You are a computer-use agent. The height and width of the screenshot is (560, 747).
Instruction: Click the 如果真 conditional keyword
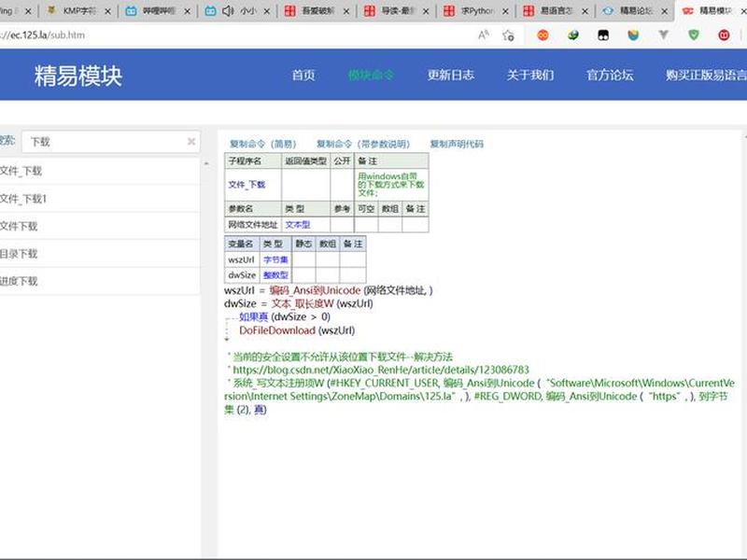click(253, 317)
